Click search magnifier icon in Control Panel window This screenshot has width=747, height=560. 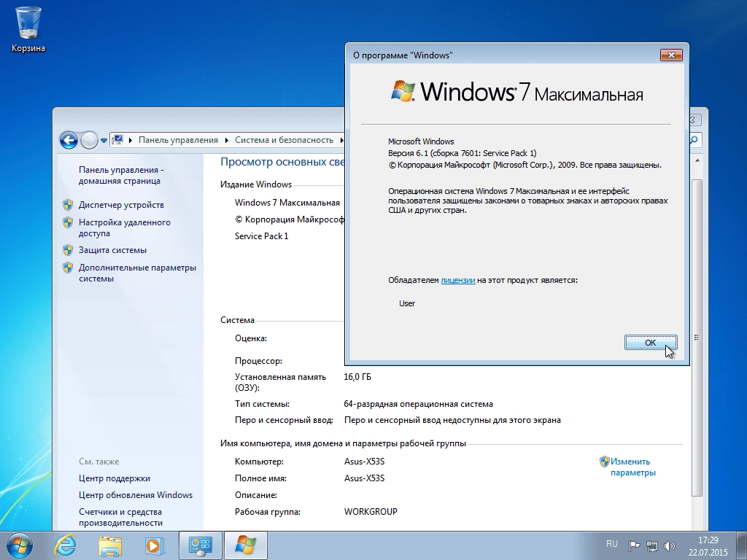point(694,139)
